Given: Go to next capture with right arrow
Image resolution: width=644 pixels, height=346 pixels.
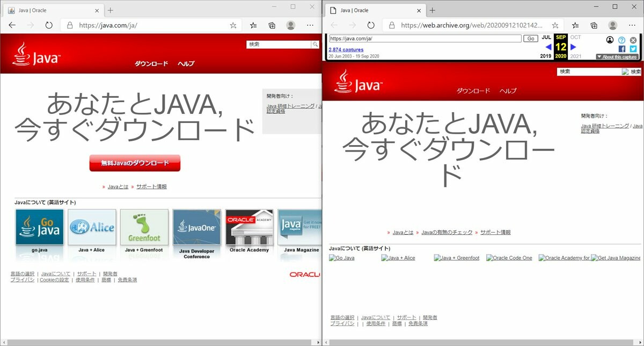Looking at the screenshot, I should (x=573, y=47).
